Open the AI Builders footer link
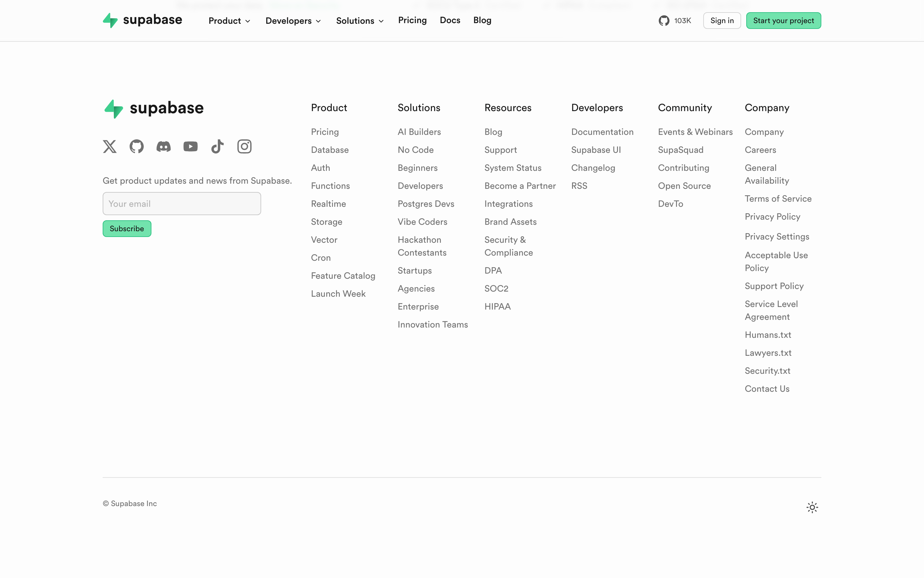Viewport: 924px width, 578px height. pyautogui.click(x=419, y=132)
